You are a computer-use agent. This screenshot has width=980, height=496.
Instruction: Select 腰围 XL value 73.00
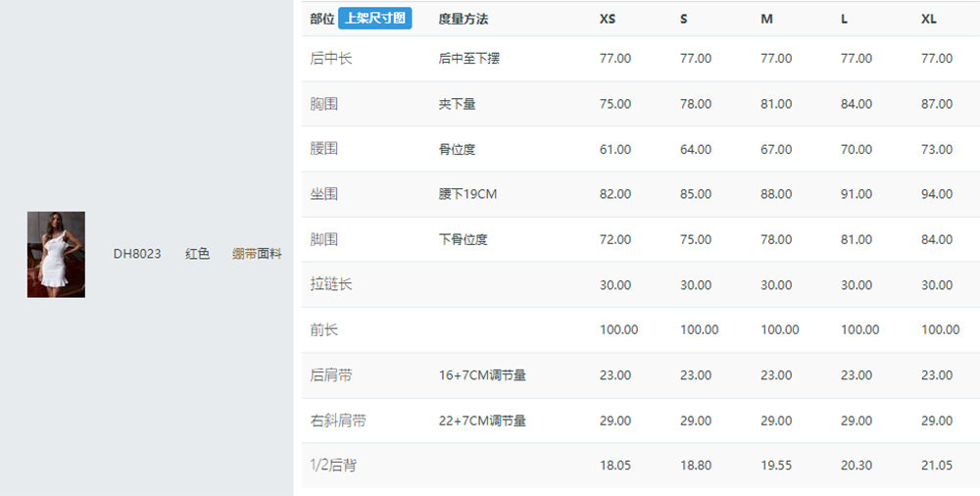(937, 150)
